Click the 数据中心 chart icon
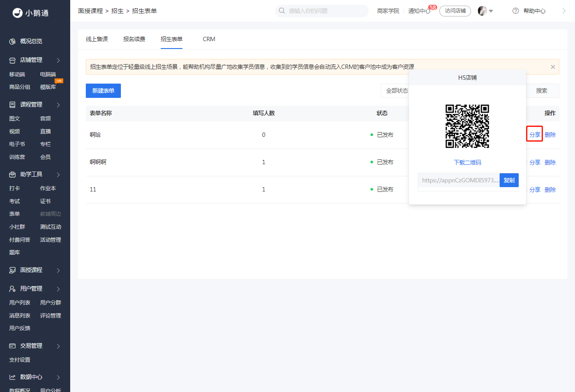575x392 pixels. [x=13, y=377]
